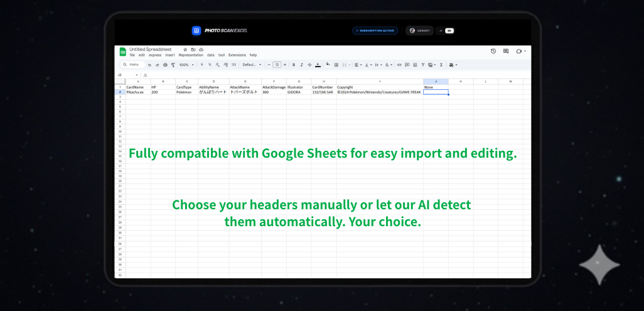The image size is (644, 311).
Task: Switch language to JP
Action: [441, 30]
